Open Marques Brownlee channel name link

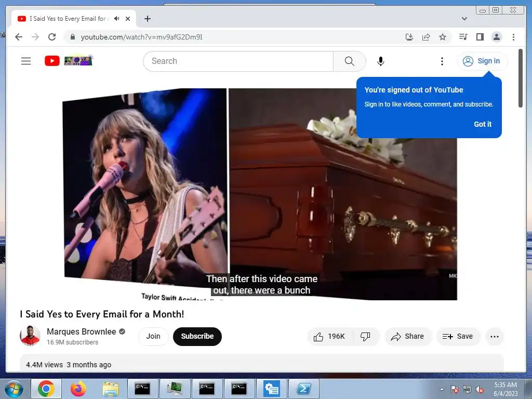pos(82,331)
